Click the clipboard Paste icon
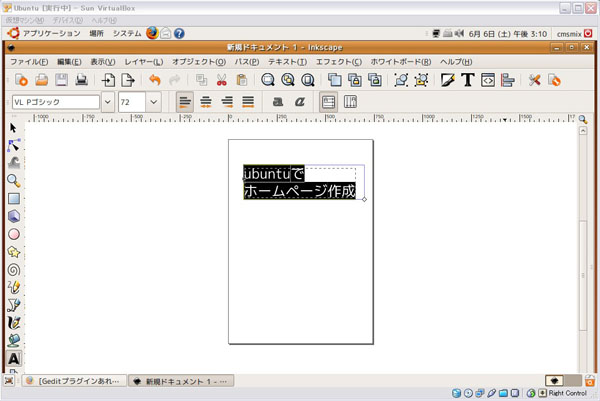 click(241, 80)
